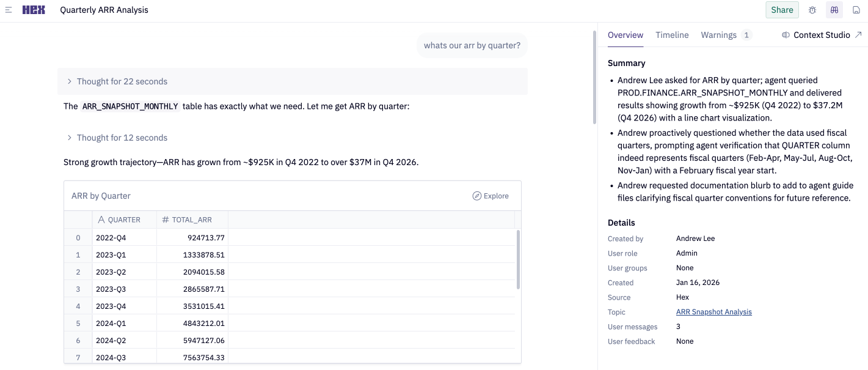
Task: Click the bug report icon in the header
Action: 812,9
